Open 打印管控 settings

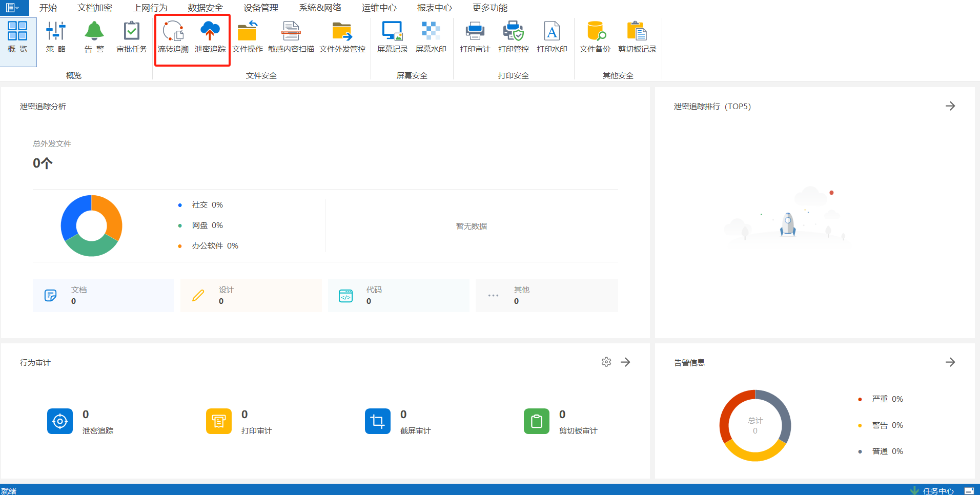(x=513, y=37)
